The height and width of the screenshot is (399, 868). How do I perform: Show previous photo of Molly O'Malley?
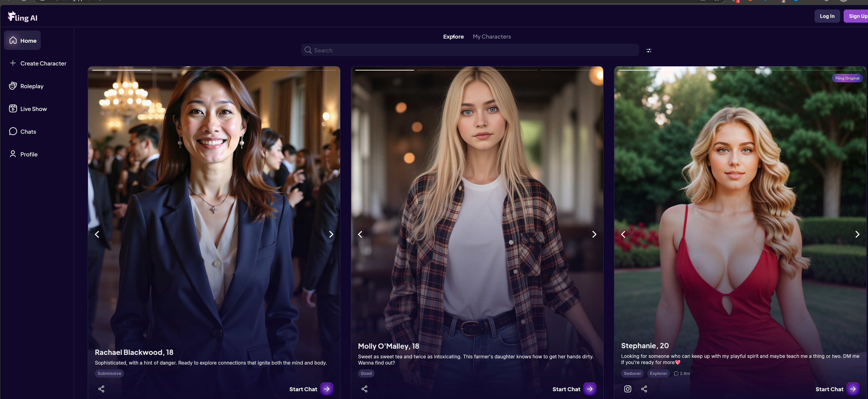[360, 234]
